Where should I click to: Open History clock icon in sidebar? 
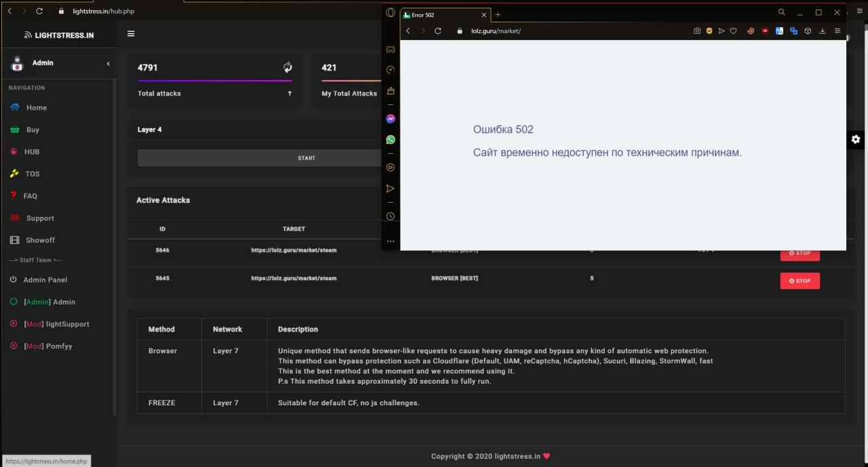[x=391, y=216]
